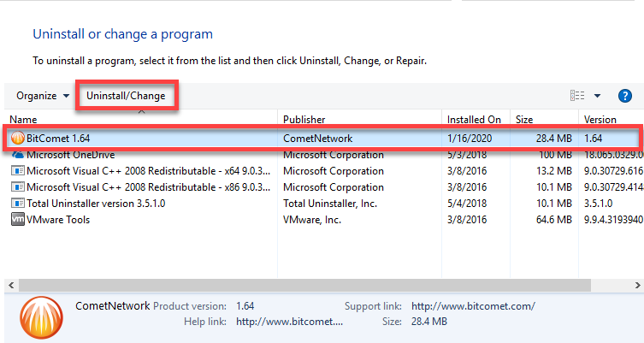Open the truncated help link http://www.bitcomet....
The height and width of the screenshot is (343, 644).
pyautogui.click(x=289, y=322)
